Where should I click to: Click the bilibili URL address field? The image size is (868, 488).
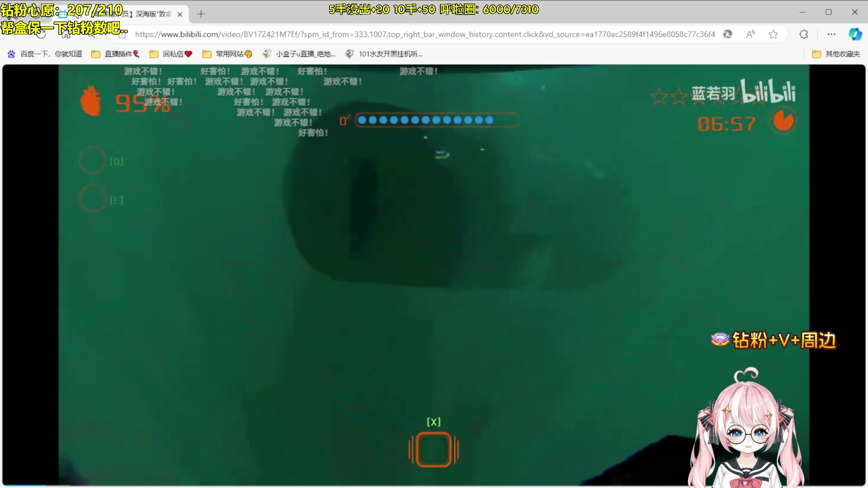425,34
